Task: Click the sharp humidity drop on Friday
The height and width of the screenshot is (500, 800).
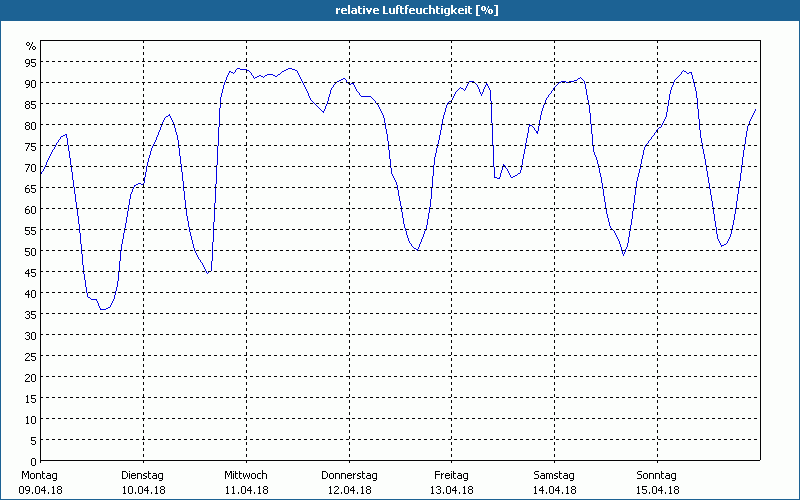Action: coord(493,135)
